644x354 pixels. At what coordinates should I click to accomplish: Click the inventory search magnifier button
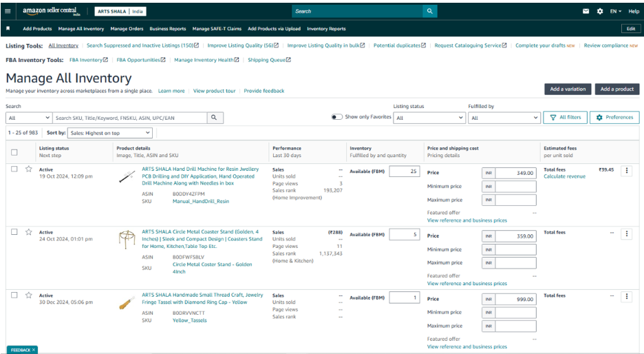coord(215,118)
